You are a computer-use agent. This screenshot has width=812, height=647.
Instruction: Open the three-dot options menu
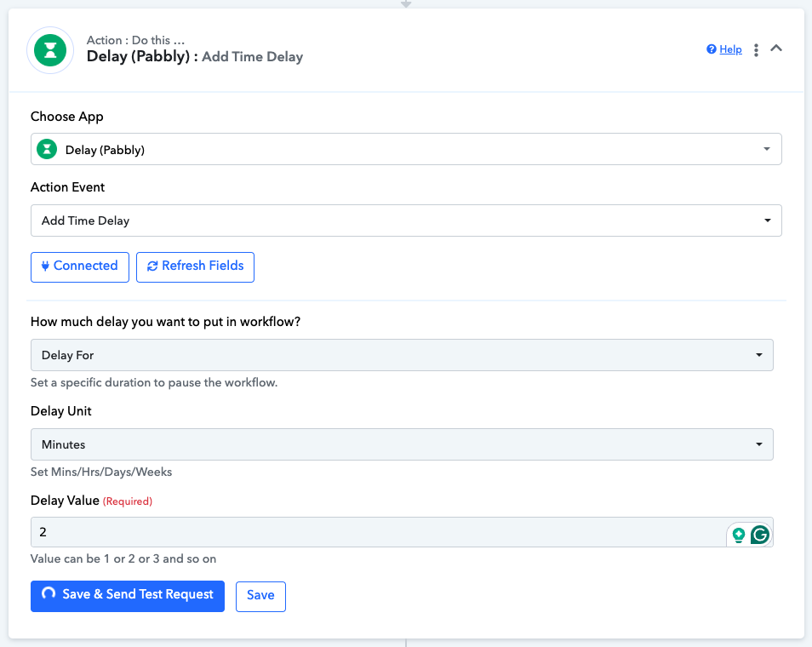click(756, 50)
